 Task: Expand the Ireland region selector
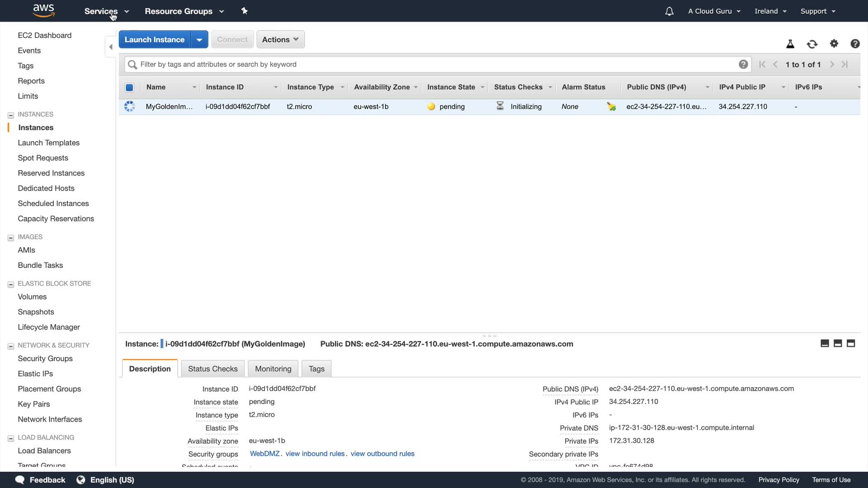(770, 11)
